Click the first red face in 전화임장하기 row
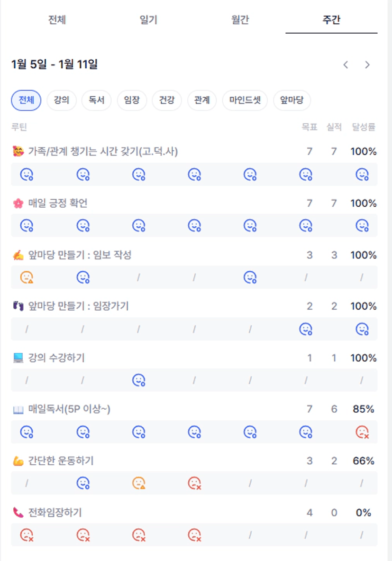392x561 pixels. click(27, 535)
